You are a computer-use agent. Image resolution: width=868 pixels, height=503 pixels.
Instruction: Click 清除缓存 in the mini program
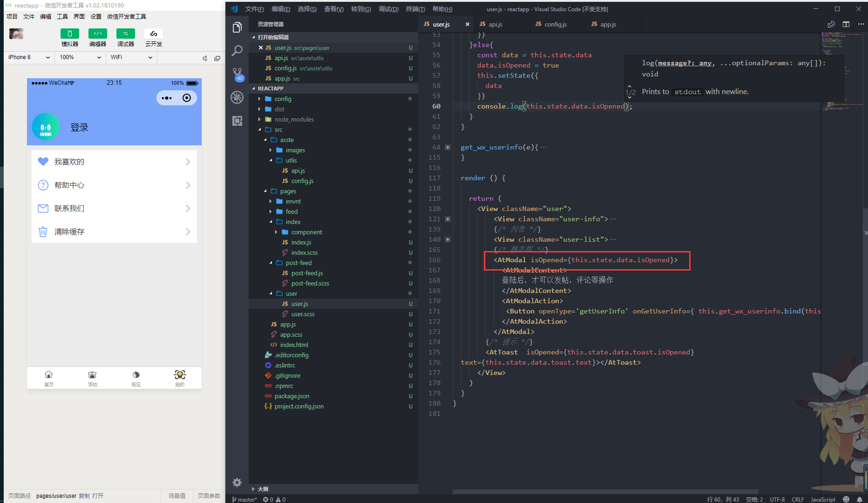coord(69,231)
